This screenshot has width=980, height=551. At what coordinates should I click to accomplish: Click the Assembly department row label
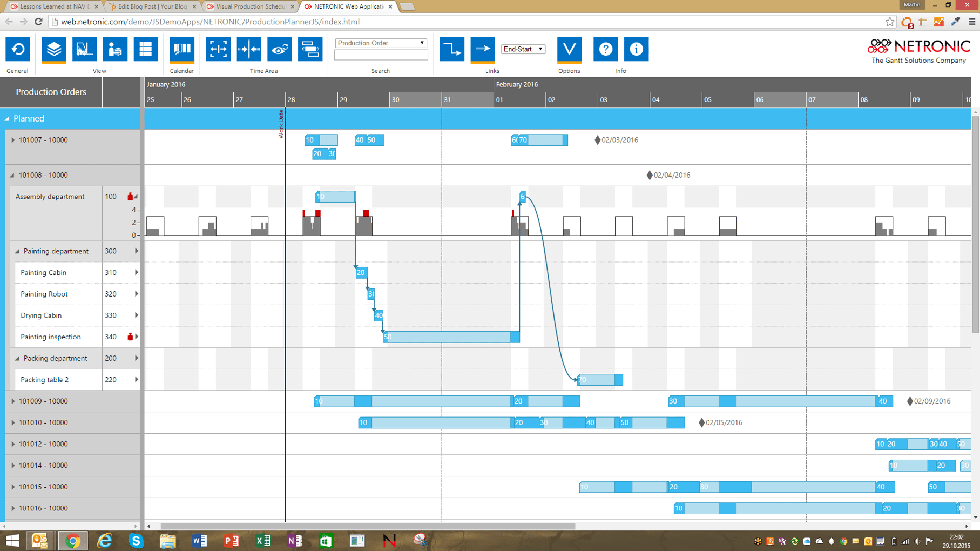[x=50, y=197]
